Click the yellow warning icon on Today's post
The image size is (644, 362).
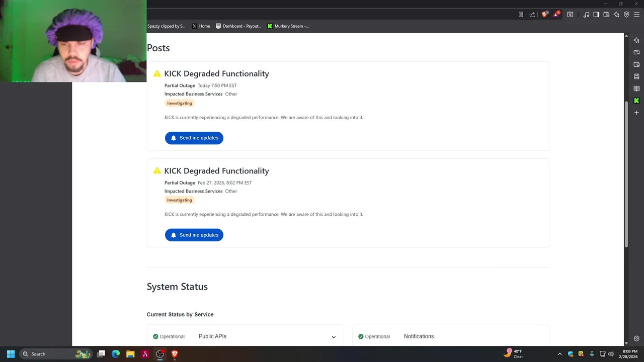point(157,73)
